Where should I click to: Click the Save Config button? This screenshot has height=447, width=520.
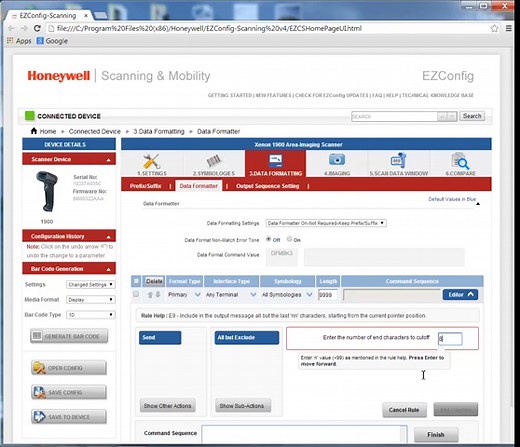pos(69,392)
